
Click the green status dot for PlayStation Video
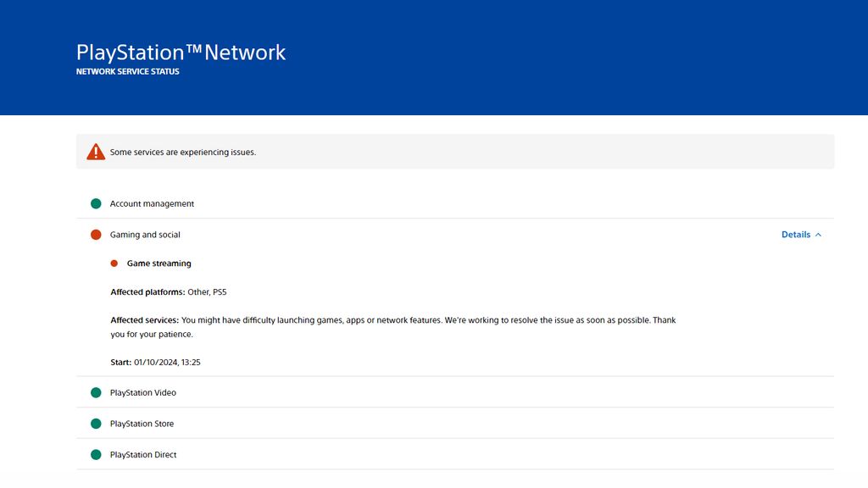click(95, 392)
